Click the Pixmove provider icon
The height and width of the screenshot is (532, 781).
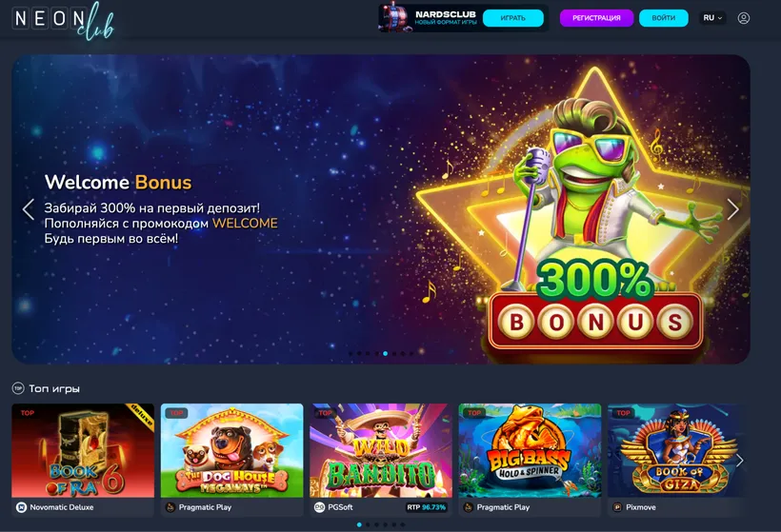tap(617, 507)
